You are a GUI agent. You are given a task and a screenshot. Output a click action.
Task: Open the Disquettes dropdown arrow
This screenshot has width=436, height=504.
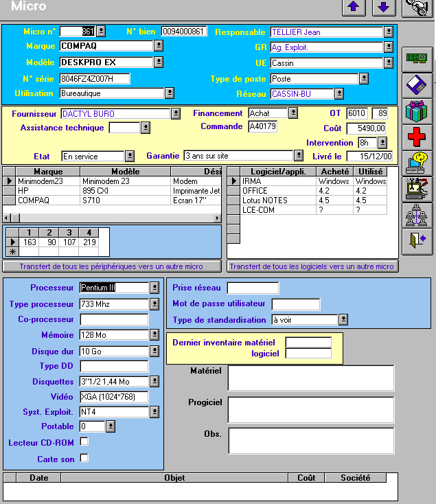click(154, 381)
